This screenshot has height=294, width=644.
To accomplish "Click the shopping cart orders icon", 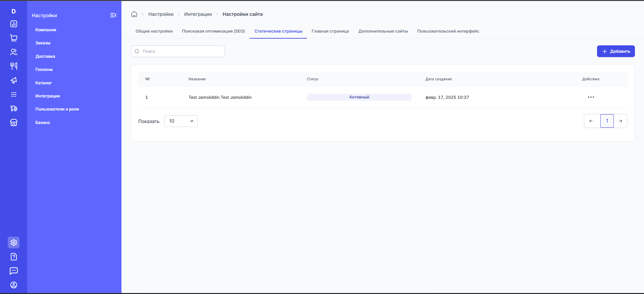I will click(x=14, y=38).
